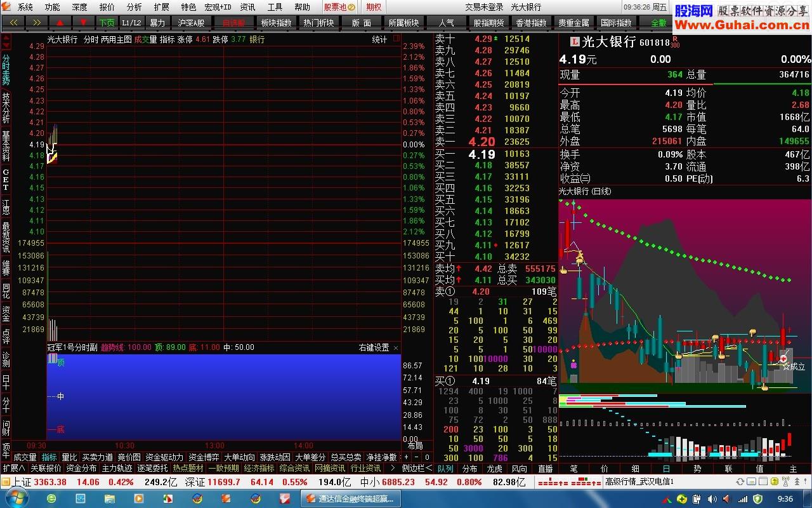Open the 贵重金属 toolbar item
812x508 pixels.
point(574,22)
